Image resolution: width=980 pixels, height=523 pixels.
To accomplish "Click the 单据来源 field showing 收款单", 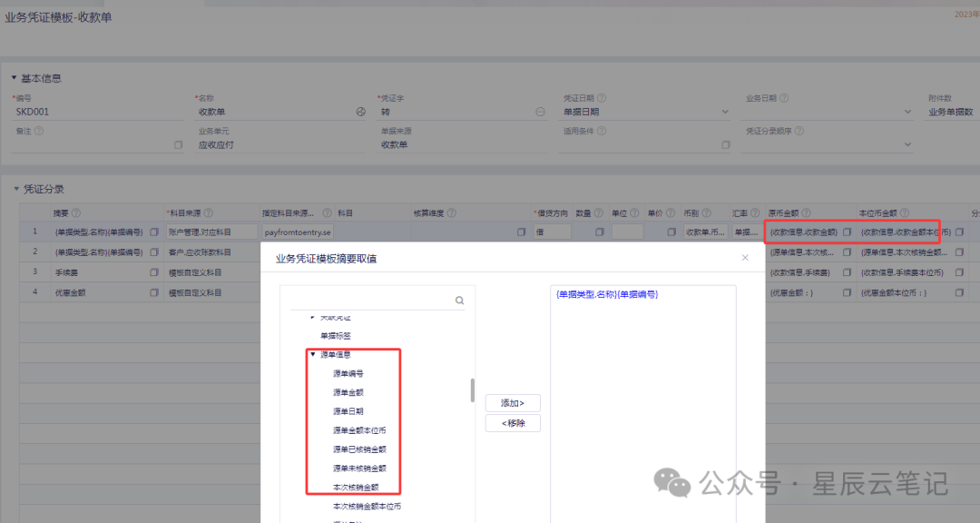I will (463, 144).
